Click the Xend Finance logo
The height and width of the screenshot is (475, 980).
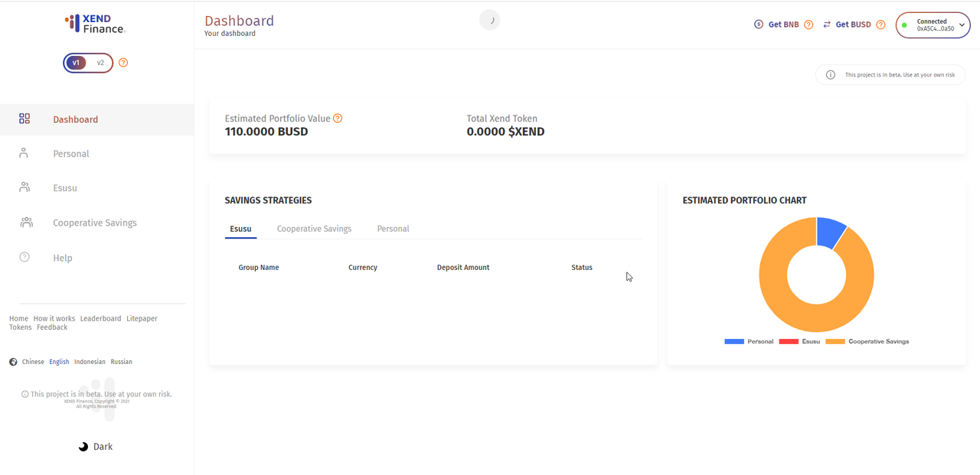95,24
